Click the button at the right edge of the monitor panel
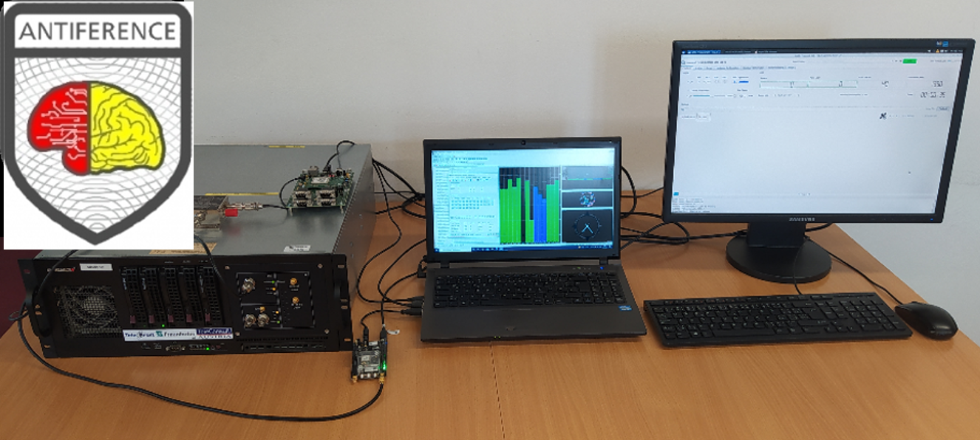 point(943,109)
